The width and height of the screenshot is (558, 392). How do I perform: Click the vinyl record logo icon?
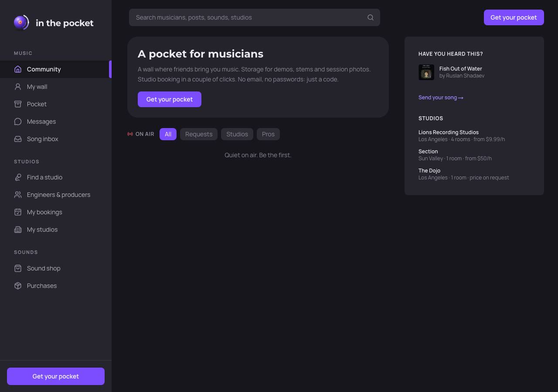click(21, 23)
